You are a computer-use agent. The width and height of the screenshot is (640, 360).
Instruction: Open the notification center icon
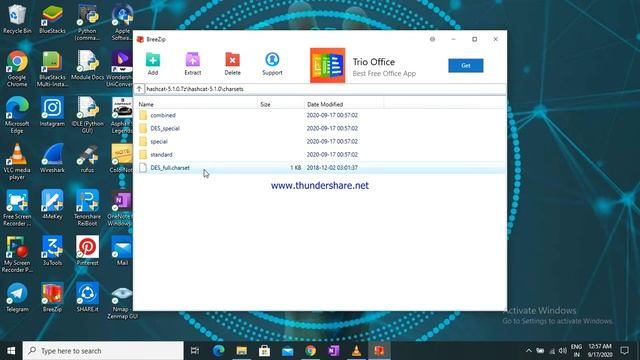tap(624, 351)
